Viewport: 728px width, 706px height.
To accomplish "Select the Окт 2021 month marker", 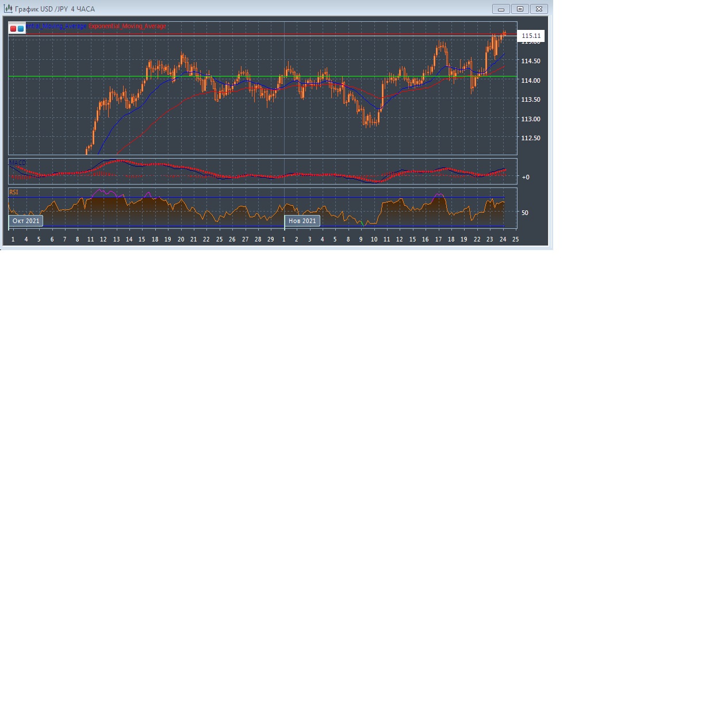I will pos(26,221).
